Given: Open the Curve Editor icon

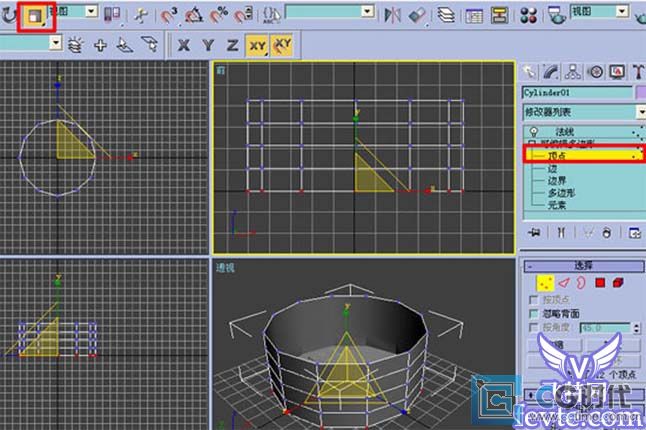Looking at the screenshot, I should coord(474,16).
